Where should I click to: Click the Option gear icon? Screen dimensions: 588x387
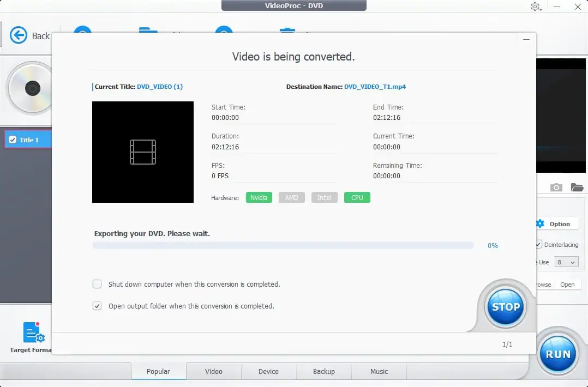pos(540,223)
